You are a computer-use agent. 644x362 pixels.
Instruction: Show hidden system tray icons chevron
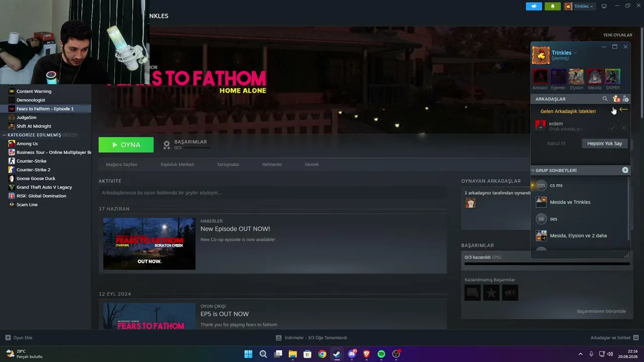(x=580, y=354)
